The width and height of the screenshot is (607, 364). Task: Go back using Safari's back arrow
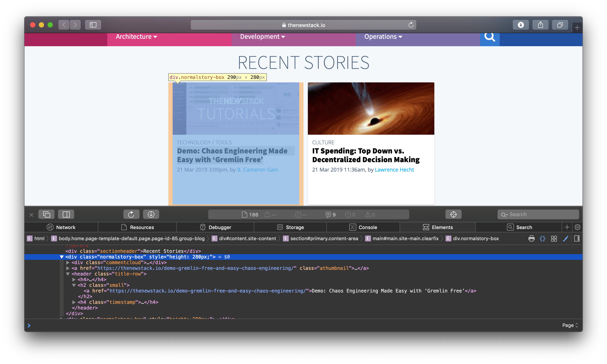(x=64, y=25)
